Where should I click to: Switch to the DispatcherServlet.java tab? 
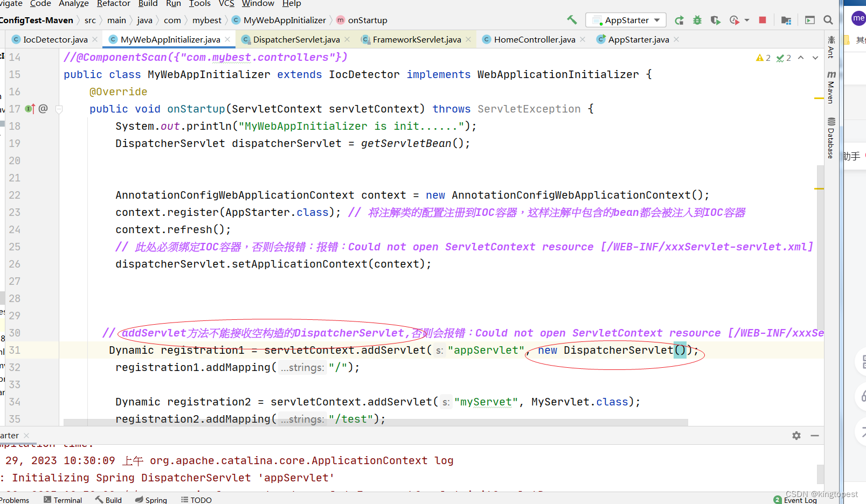(297, 39)
